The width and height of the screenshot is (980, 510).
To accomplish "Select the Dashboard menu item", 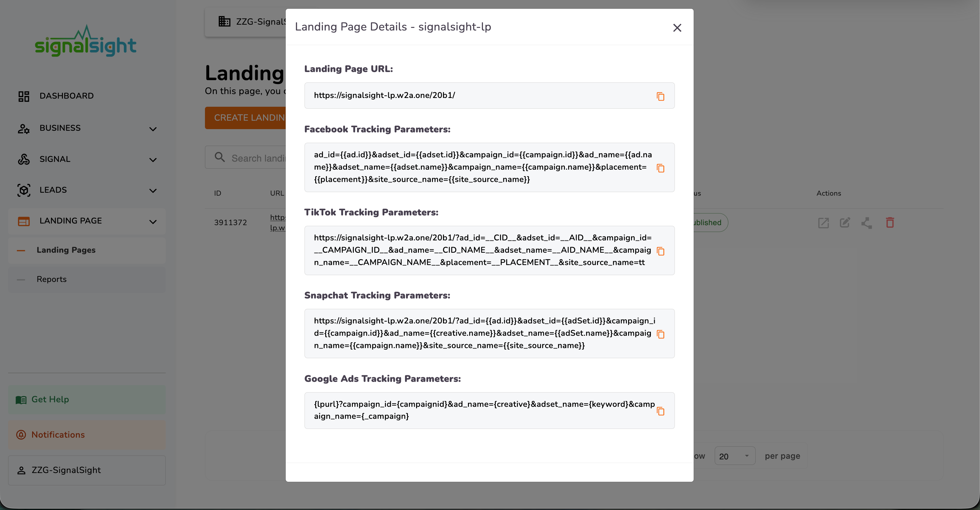I will click(87, 96).
